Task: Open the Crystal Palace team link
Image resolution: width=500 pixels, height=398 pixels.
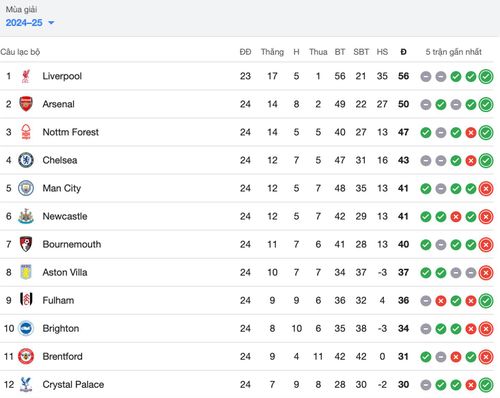Action: [73, 384]
